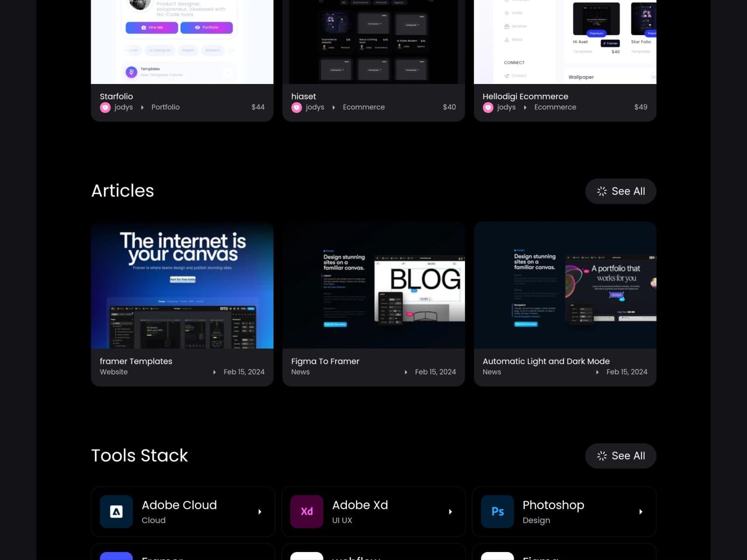Image resolution: width=747 pixels, height=560 pixels.
Task: Click the Starfolio preview image
Action: [x=182, y=42]
